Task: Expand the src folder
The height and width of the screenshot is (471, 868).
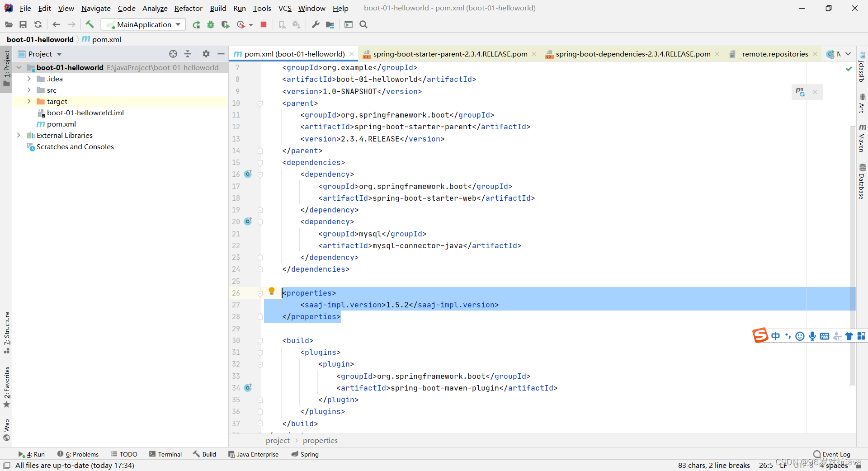Action: click(x=29, y=90)
